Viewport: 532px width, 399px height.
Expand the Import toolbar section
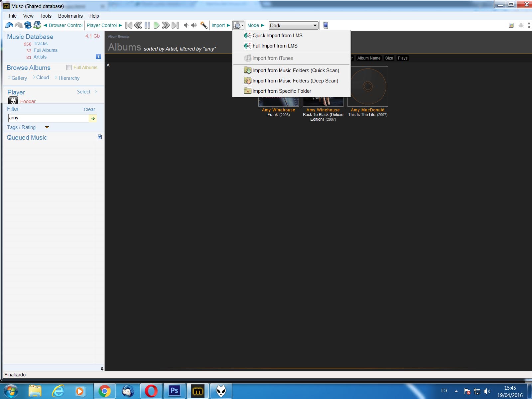click(221, 25)
